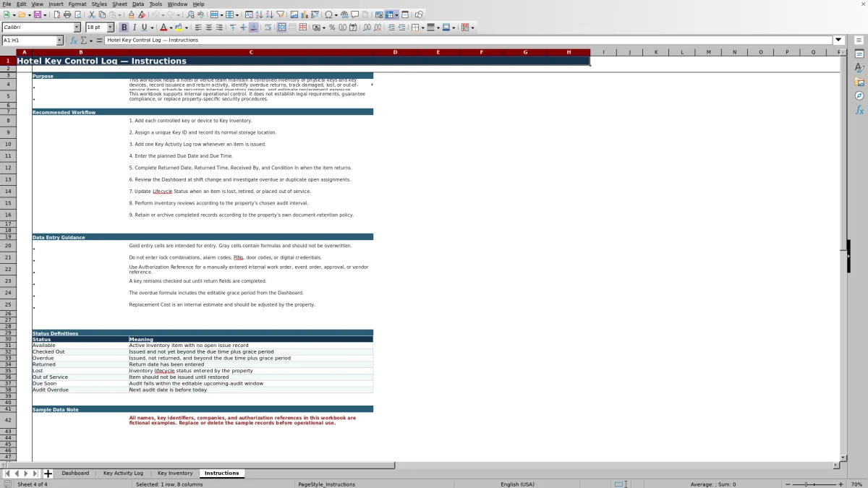
Task: Open the Borders dropdown arrow
Action: [422, 27]
